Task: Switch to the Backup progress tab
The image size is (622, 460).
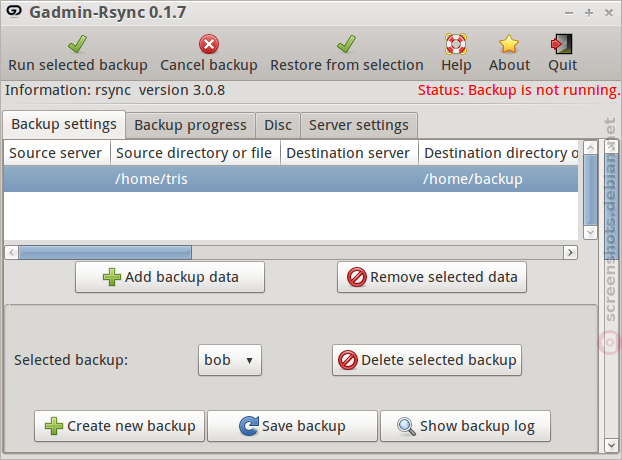Action: tap(190, 125)
